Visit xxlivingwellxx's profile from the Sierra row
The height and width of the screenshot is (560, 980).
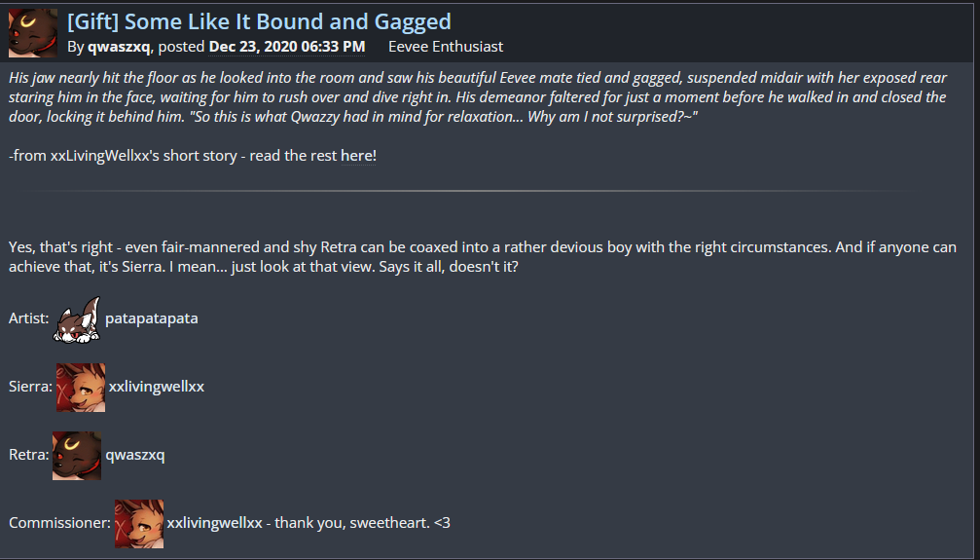tap(157, 387)
